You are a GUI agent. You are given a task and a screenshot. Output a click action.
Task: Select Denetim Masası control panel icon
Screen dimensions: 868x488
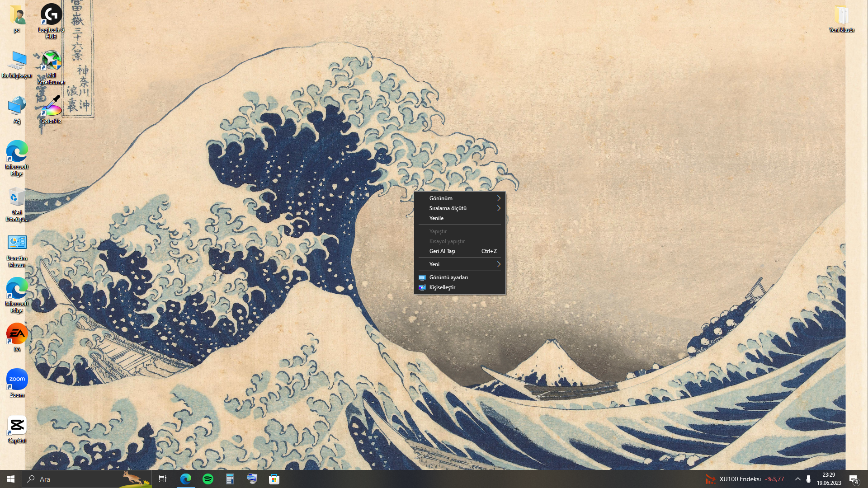[17, 250]
